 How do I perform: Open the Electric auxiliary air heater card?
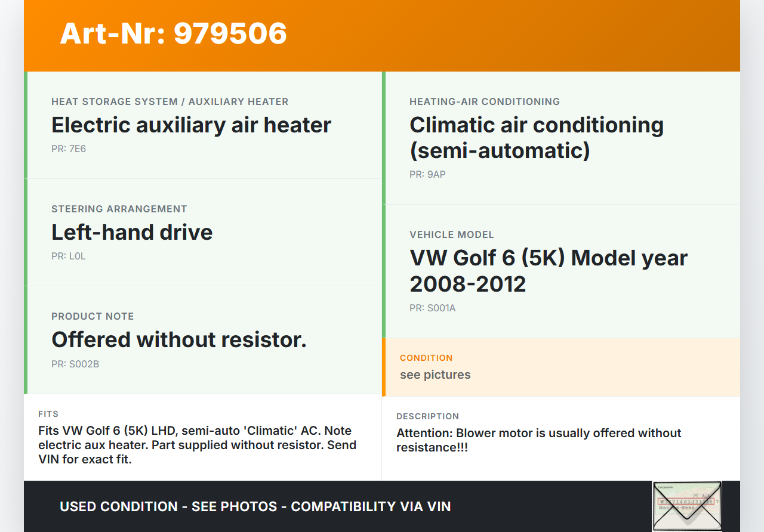(203, 125)
